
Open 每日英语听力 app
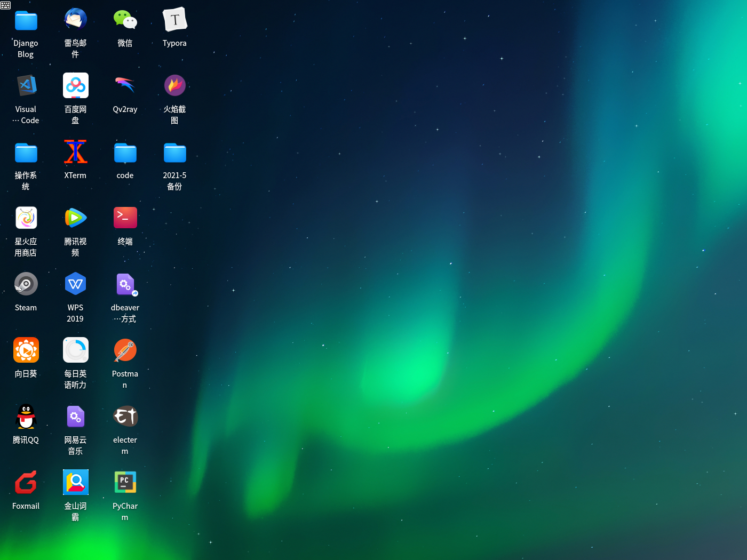click(x=75, y=350)
